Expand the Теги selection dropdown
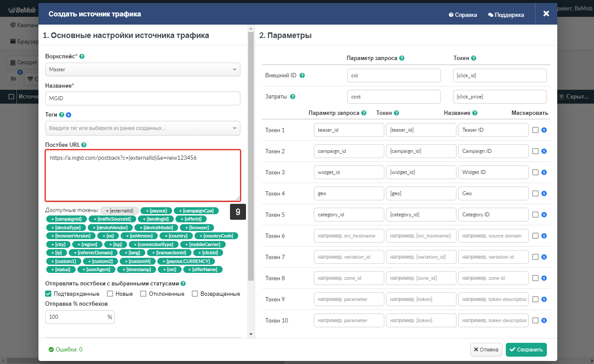 [143, 128]
